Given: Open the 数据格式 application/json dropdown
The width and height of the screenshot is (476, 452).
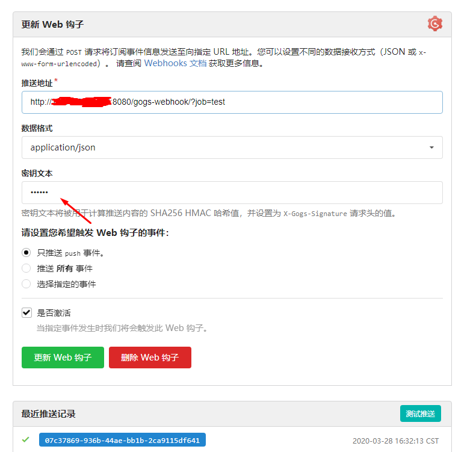Looking at the screenshot, I should click(x=232, y=147).
